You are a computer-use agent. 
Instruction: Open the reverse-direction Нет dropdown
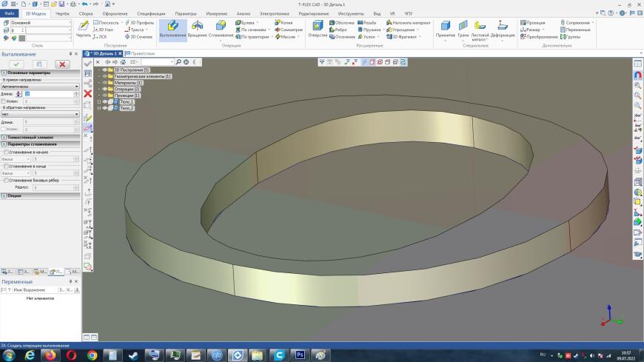(x=40, y=114)
